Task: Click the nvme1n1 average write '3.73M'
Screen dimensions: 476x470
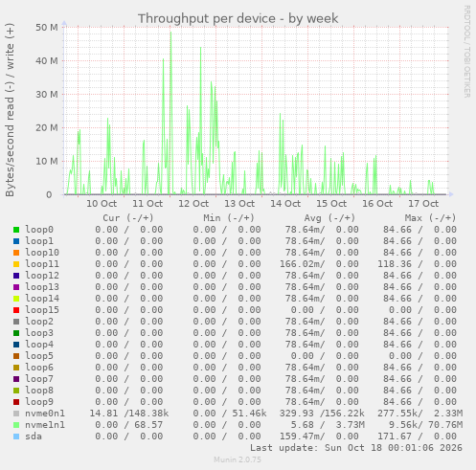Action: [x=350, y=425]
